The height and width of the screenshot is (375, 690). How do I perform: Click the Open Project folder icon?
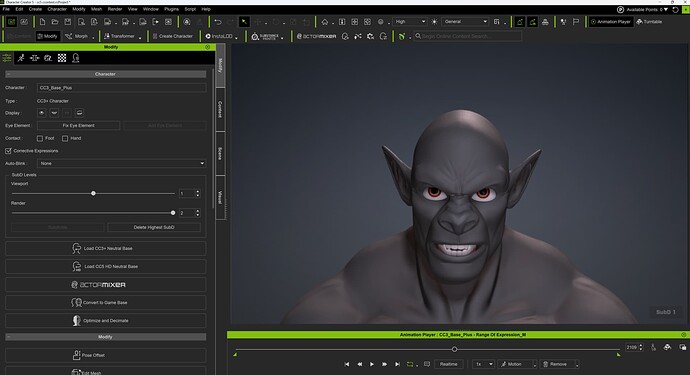55,22
